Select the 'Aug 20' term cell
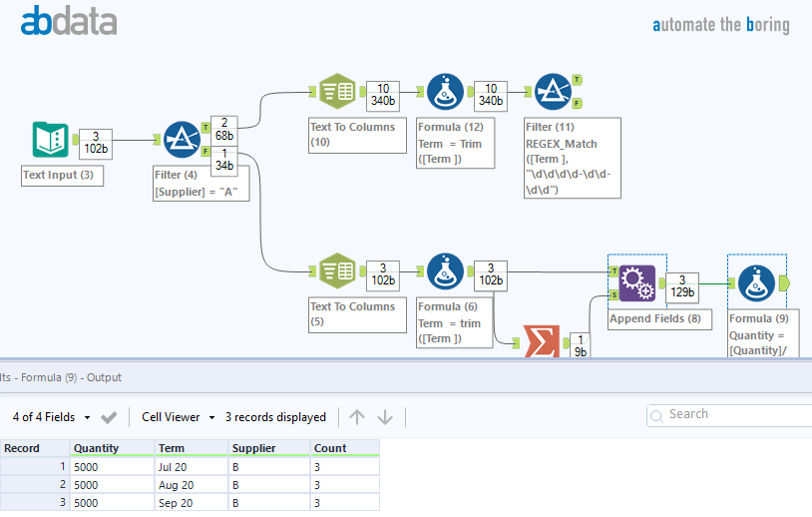Image resolution: width=812 pixels, height=517 pixels. click(192, 485)
